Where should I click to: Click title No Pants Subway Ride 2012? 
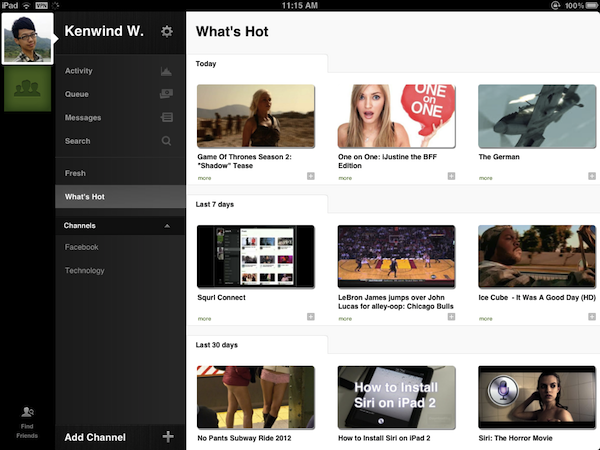point(245,438)
